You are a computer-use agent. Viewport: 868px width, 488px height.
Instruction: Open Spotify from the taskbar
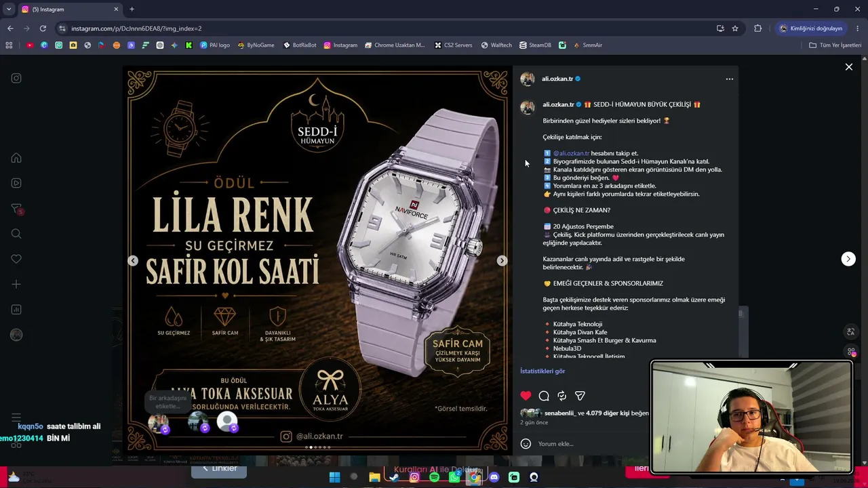[434, 477]
